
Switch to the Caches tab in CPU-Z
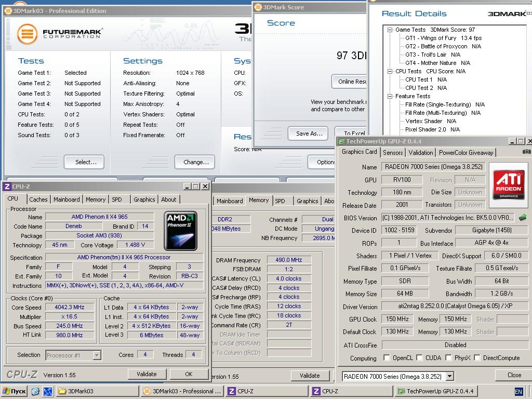(x=38, y=199)
